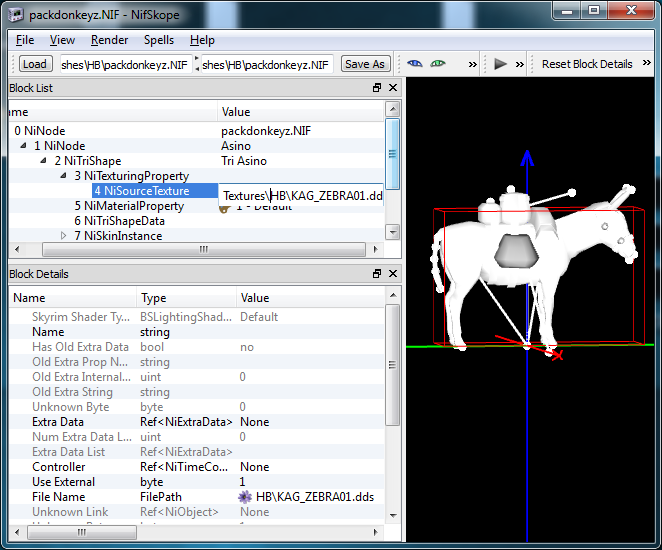This screenshot has width=662, height=550.
Task: Open the Spells menu
Action: point(158,40)
